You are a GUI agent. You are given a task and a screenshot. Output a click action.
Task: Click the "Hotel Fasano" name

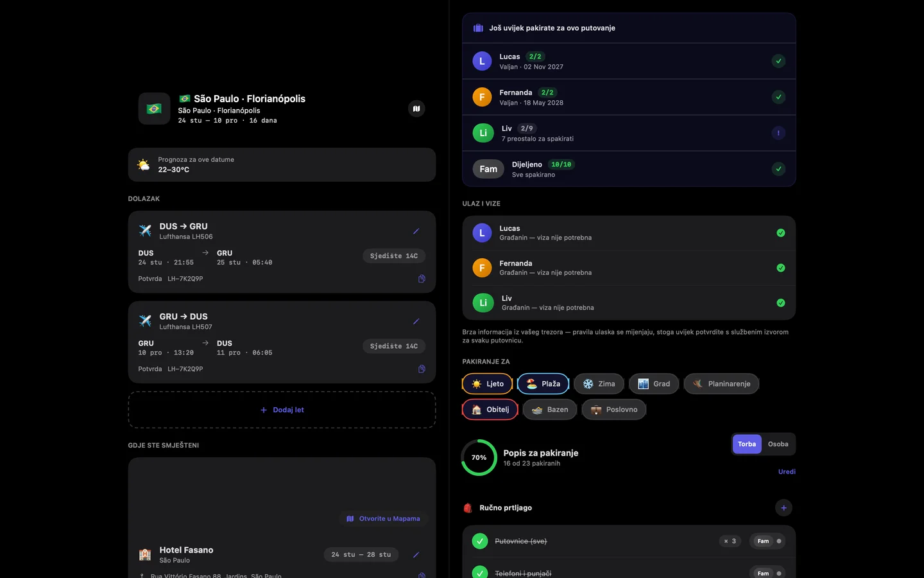[x=186, y=550]
